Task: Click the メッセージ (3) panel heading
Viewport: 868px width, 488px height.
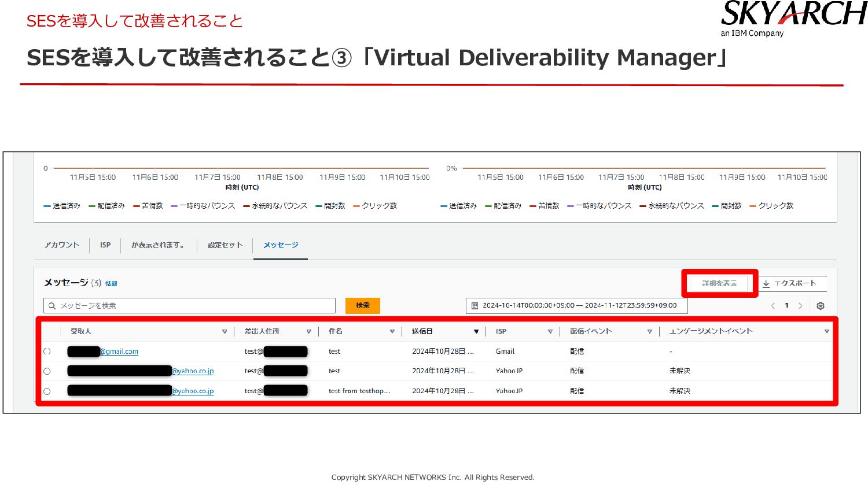Action: 73,283
